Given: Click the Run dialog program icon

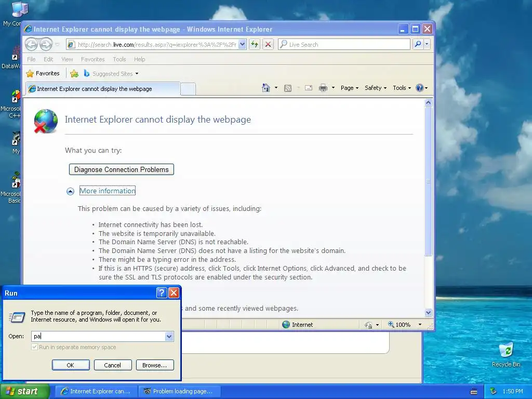Looking at the screenshot, I should 17,317.
